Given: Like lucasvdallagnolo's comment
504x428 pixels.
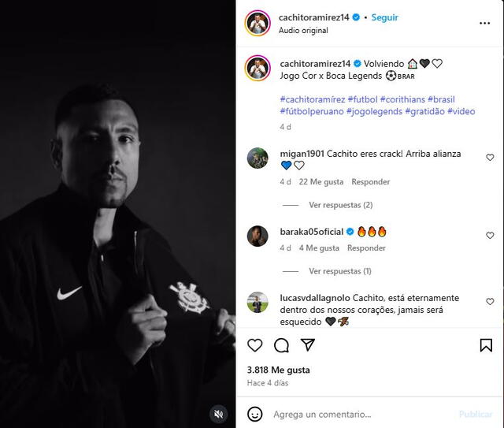Looking at the screenshot, I should pyautogui.click(x=490, y=302).
